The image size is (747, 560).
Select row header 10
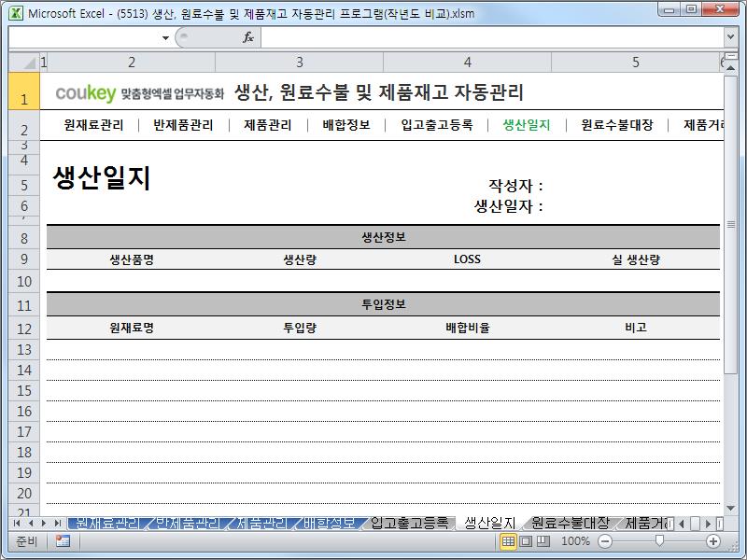[24, 282]
